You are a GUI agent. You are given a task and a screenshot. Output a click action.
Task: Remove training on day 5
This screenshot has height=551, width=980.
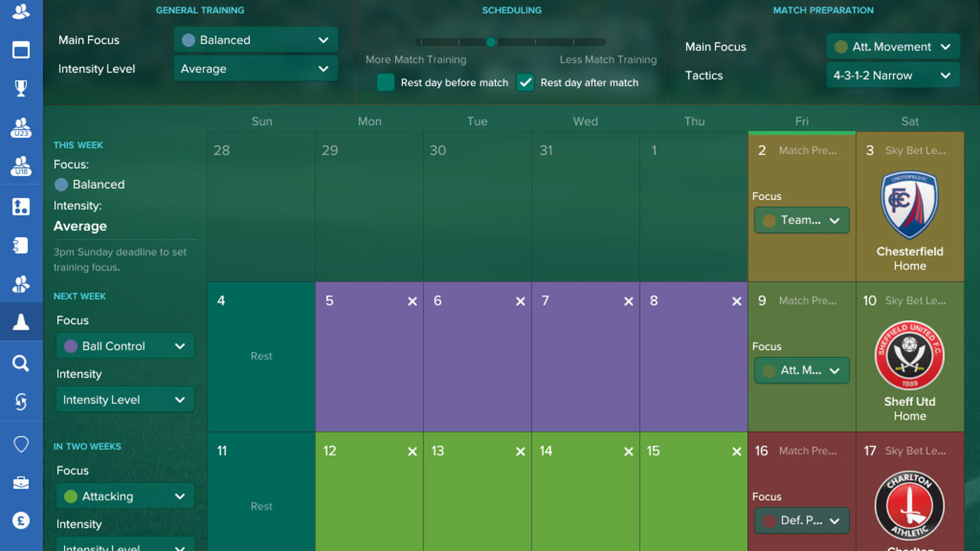click(412, 302)
